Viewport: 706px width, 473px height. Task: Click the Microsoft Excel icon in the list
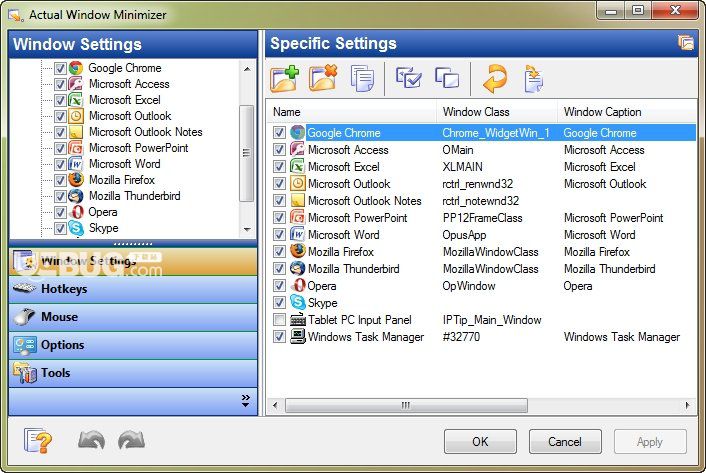[x=297, y=167]
